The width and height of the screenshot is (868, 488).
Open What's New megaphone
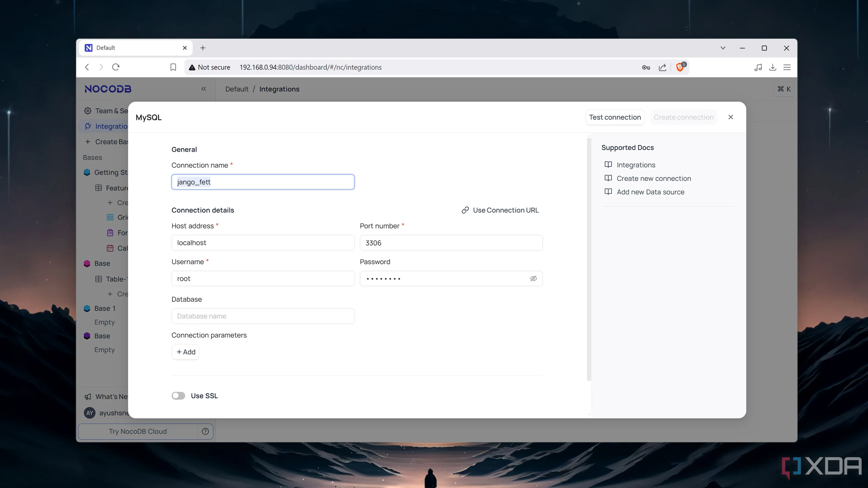(x=88, y=397)
